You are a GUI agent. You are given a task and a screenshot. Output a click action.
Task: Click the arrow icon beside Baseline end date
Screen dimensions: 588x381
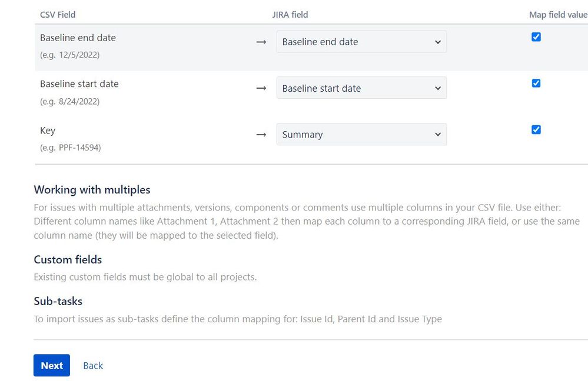pos(261,42)
